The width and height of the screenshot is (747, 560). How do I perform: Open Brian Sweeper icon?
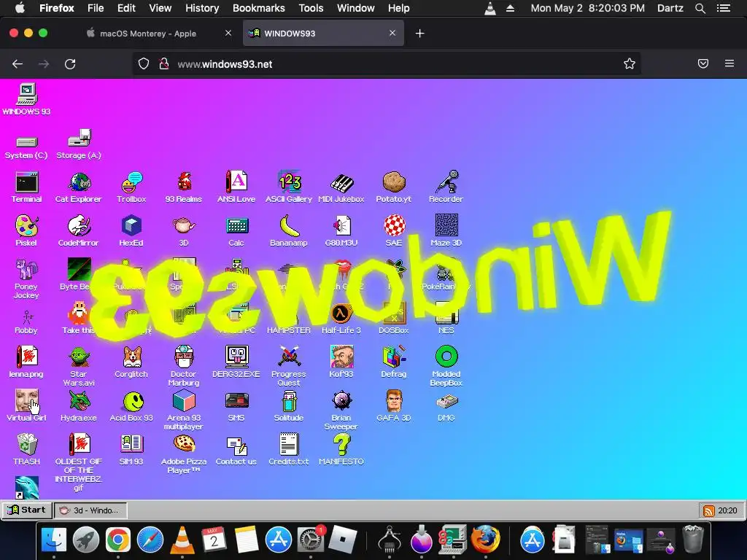[x=341, y=401]
